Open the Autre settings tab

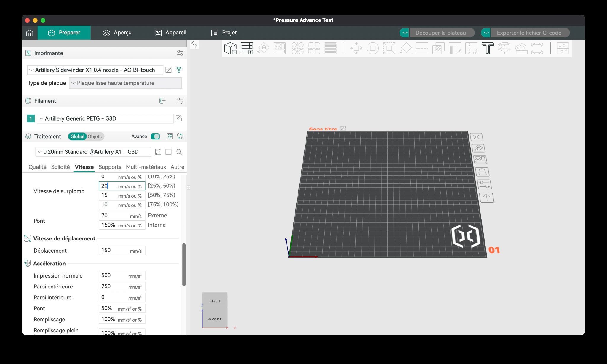[x=177, y=167]
